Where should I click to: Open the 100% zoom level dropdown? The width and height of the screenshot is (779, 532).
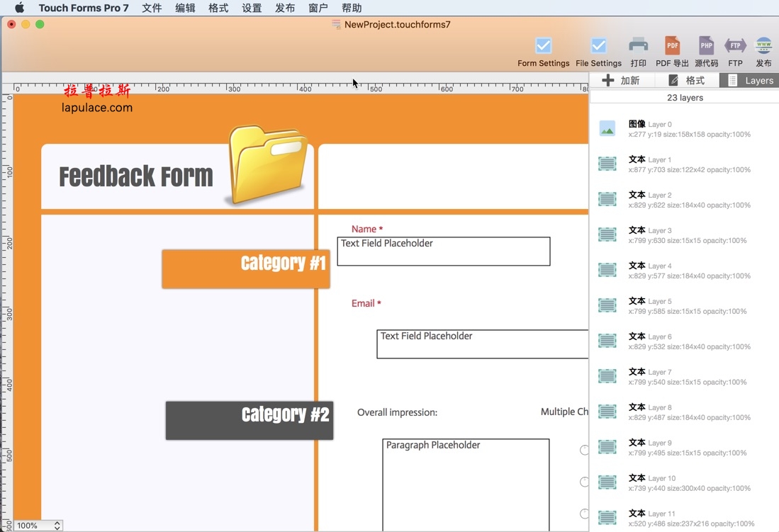(38, 526)
